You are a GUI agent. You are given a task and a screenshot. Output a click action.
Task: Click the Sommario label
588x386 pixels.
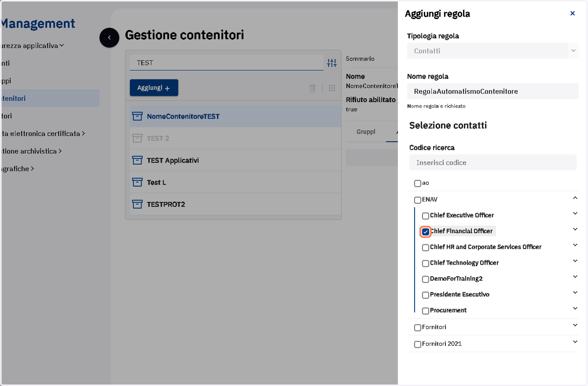[360, 58]
